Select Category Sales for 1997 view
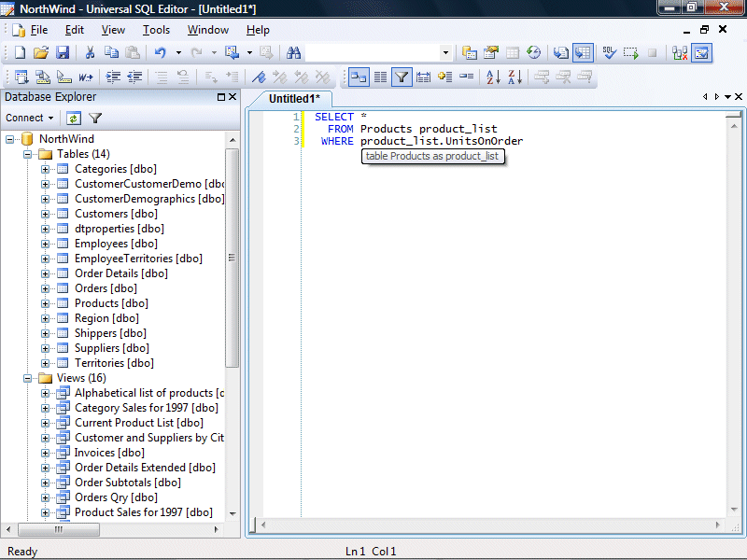 point(147,408)
